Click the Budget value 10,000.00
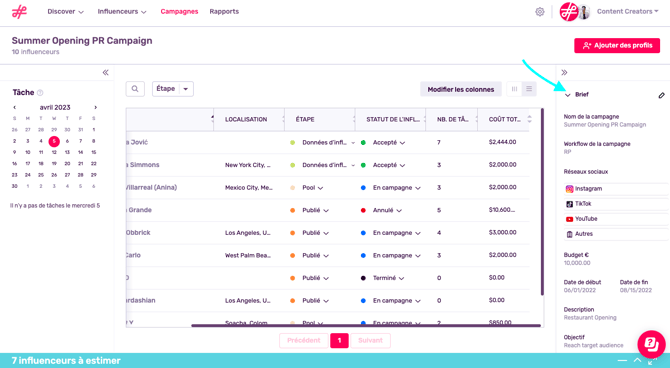The height and width of the screenshot is (368, 670). click(x=577, y=263)
